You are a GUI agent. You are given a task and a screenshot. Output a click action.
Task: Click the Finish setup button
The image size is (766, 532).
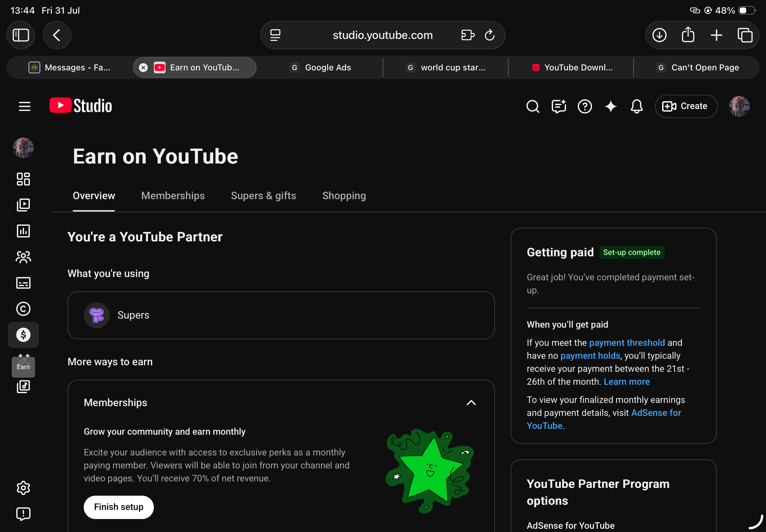click(119, 507)
